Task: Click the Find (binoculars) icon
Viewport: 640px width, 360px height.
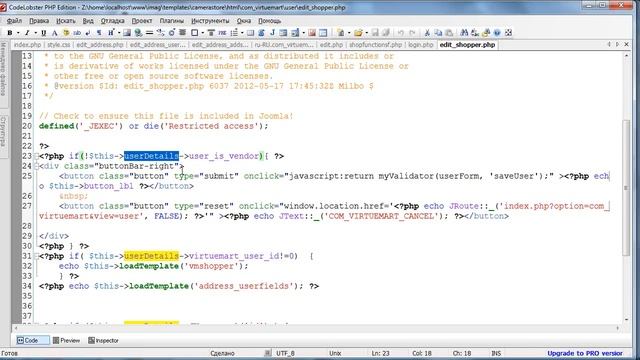Action: pyautogui.click(x=464, y=33)
